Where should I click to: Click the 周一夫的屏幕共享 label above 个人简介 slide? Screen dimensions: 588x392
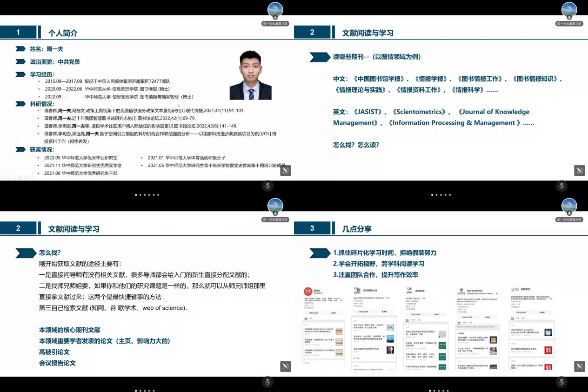pyautogui.click(x=275, y=23)
